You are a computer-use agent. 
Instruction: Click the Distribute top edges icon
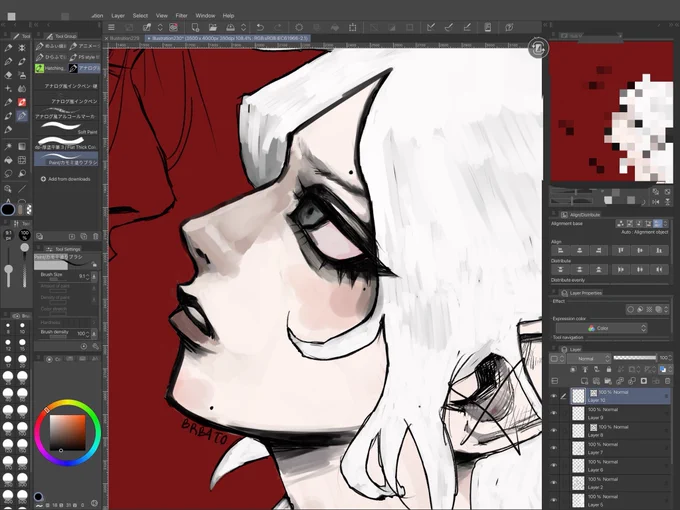[x=560, y=269]
